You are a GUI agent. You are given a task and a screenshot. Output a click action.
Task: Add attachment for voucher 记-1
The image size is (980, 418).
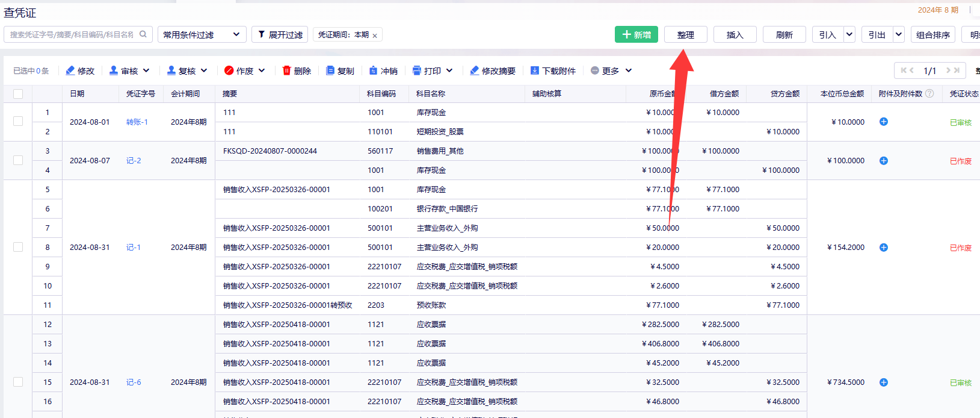tap(884, 247)
